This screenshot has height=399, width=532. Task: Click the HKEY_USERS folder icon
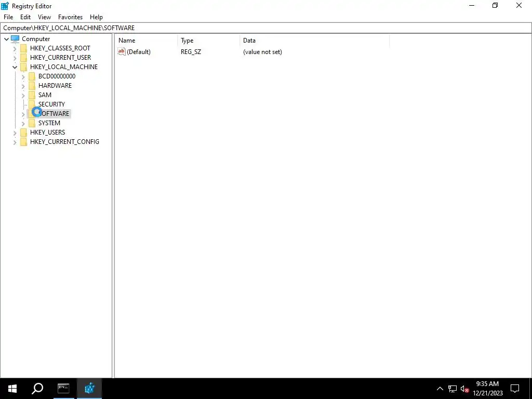pos(23,132)
